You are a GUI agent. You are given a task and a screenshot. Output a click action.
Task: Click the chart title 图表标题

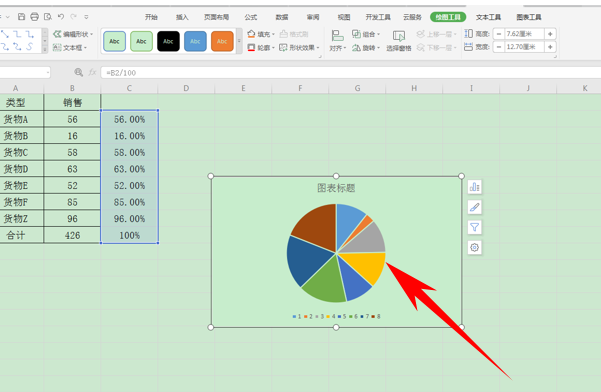(x=336, y=188)
